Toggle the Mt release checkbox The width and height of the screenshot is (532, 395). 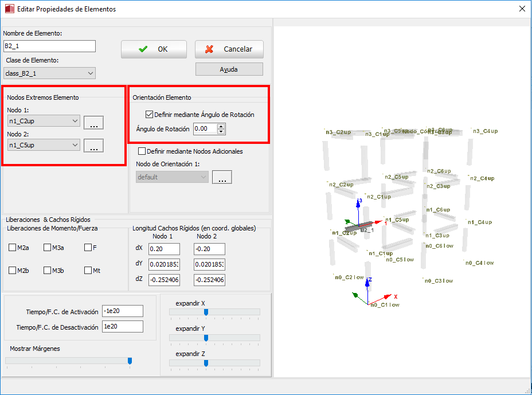pyautogui.click(x=88, y=271)
